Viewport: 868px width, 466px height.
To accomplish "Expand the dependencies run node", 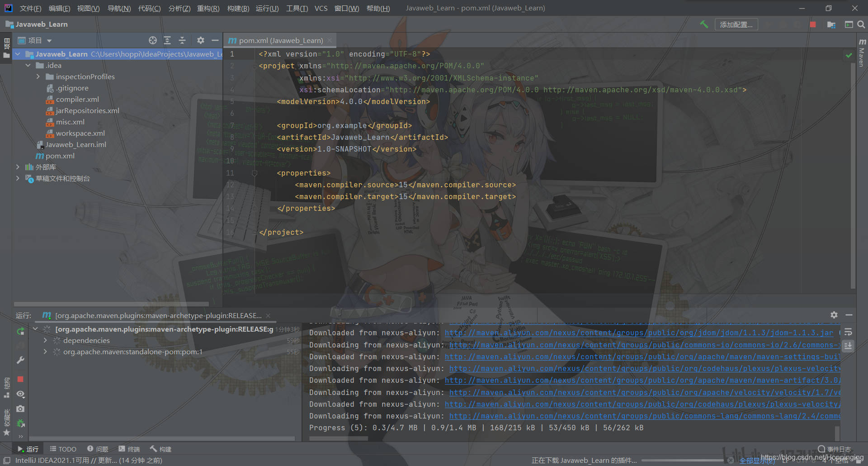I will [x=45, y=340].
